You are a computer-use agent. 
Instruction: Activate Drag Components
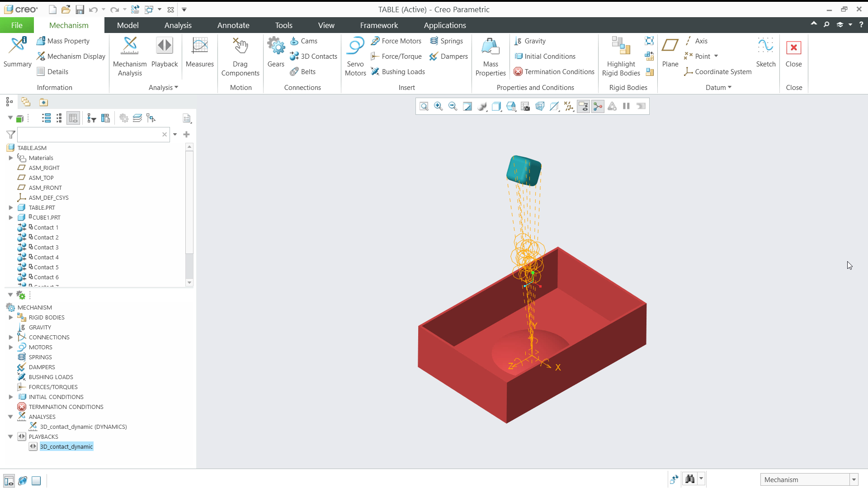click(x=240, y=56)
